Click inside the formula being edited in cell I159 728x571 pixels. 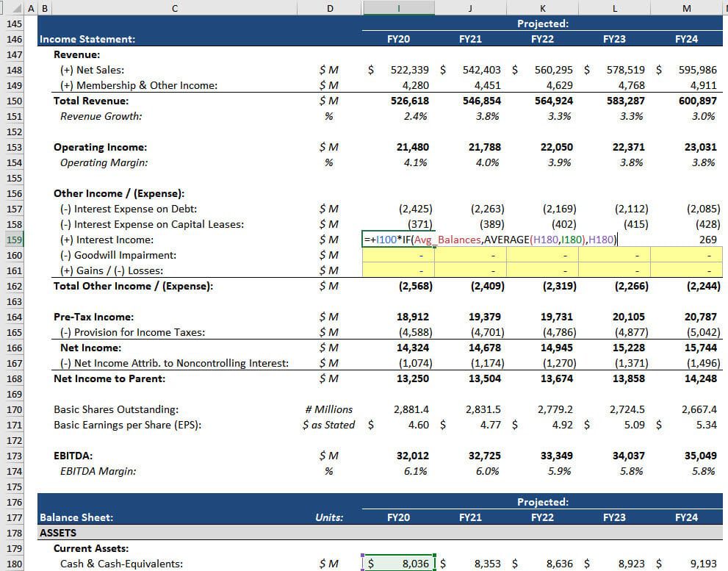[441, 240]
